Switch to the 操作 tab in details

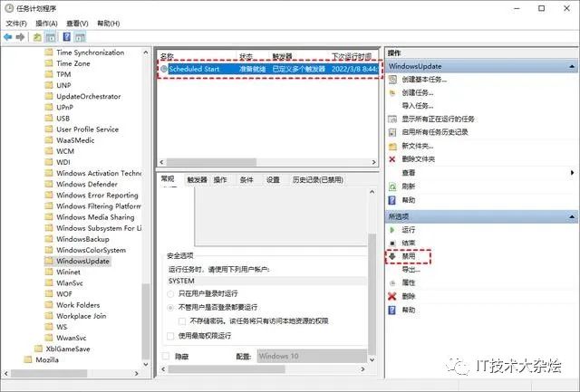[x=220, y=180]
